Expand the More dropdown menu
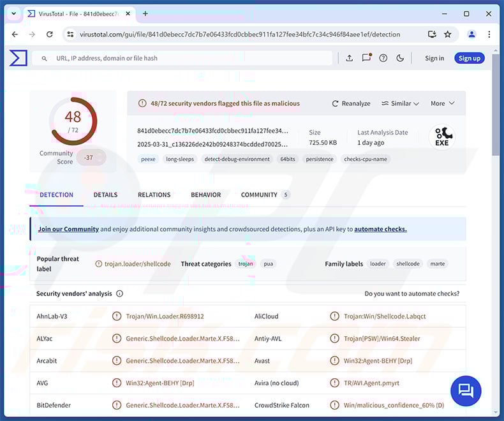 click(442, 103)
